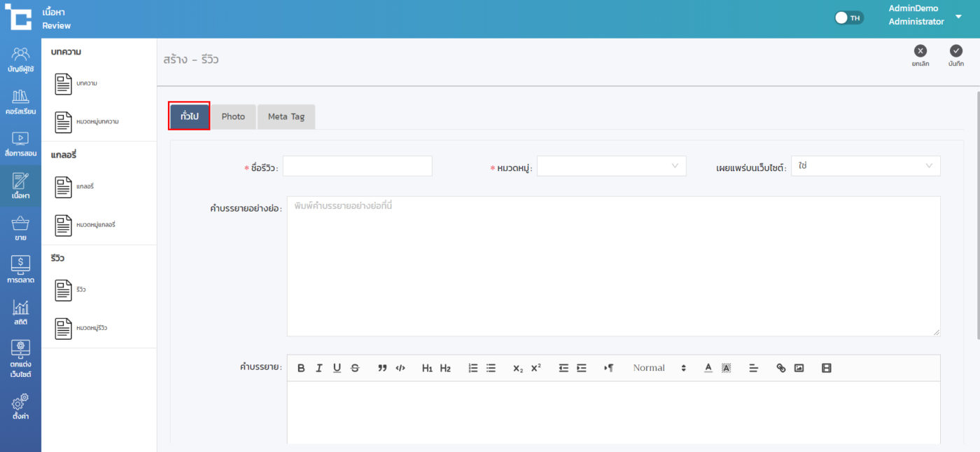Toggle the TH language switch
Image resolution: width=980 pixels, height=452 pixels.
(x=849, y=18)
